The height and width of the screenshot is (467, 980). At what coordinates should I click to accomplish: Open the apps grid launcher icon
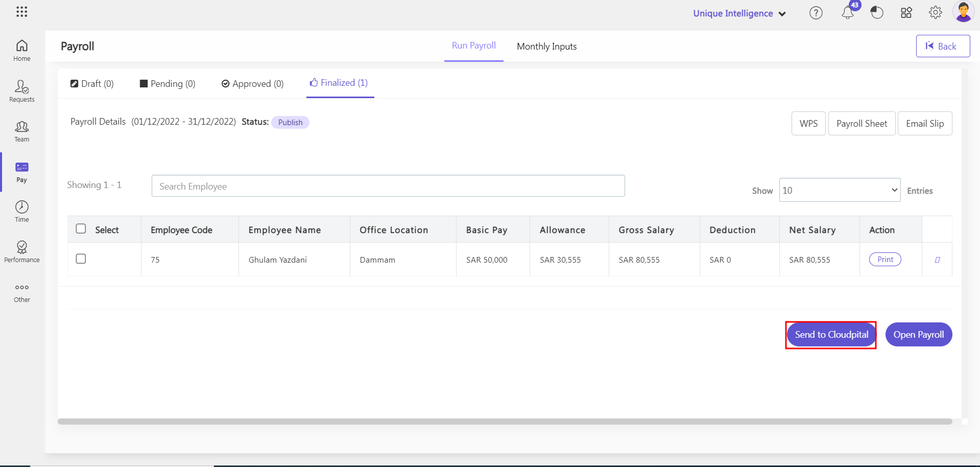(21, 12)
